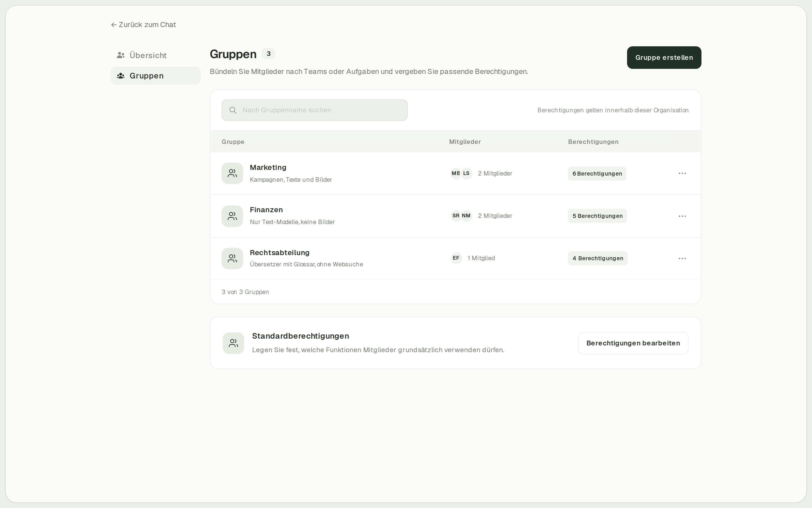Click the MB member avatar
The height and width of the screenshot is (508, 812).
click(456, 173)
